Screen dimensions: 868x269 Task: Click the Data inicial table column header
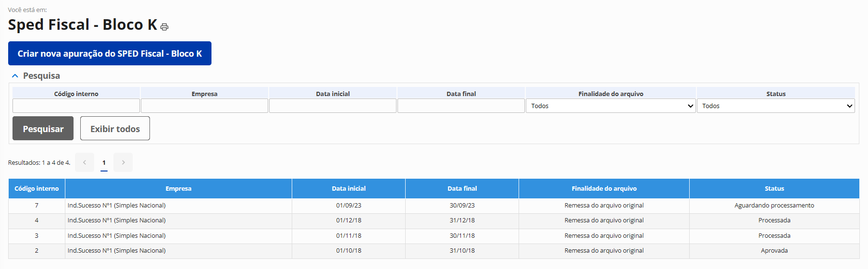click(348, 189)
